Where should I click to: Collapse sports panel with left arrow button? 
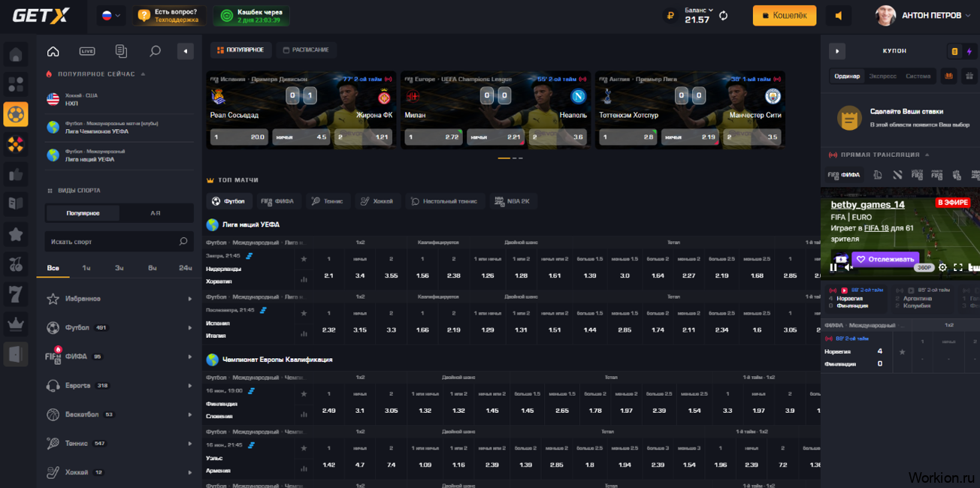186,51
